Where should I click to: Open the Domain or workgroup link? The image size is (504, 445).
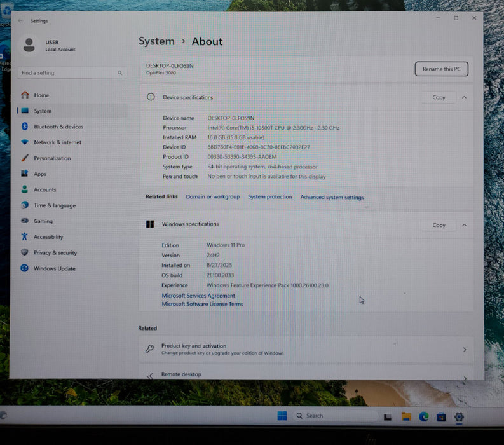(213, 197)
